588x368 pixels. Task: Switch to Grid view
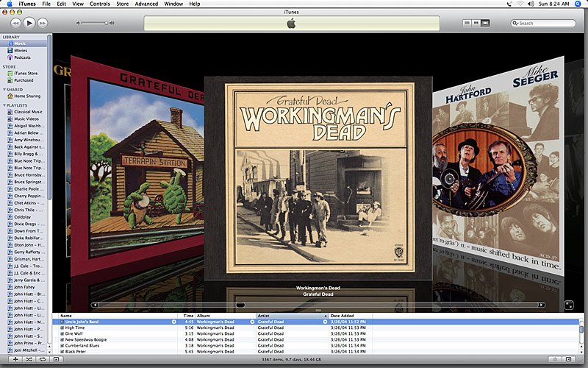coord(476,23)
